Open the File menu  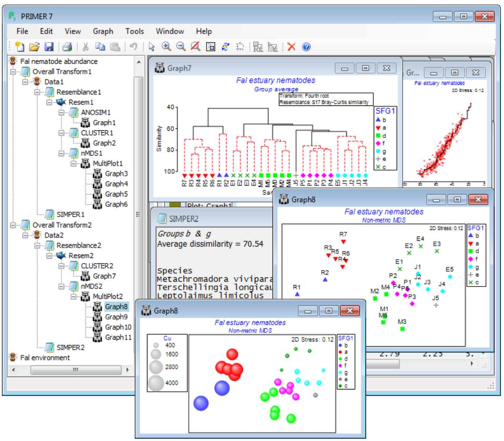click(22, 31)
